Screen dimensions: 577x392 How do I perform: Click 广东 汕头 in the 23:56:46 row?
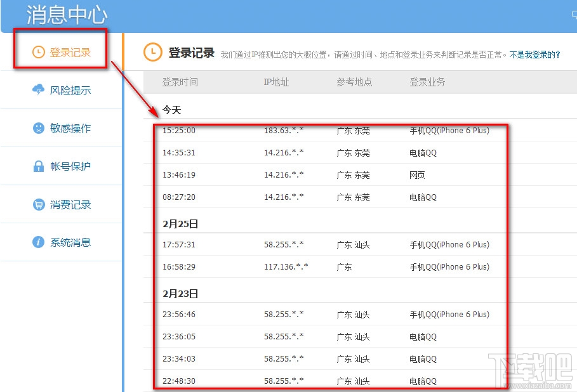pos(354,315)
